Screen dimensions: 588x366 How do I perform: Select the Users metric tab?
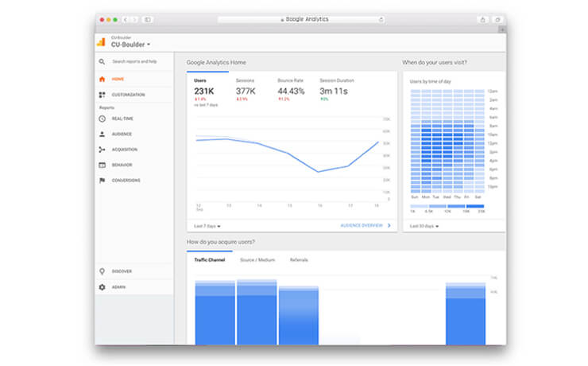206,92
